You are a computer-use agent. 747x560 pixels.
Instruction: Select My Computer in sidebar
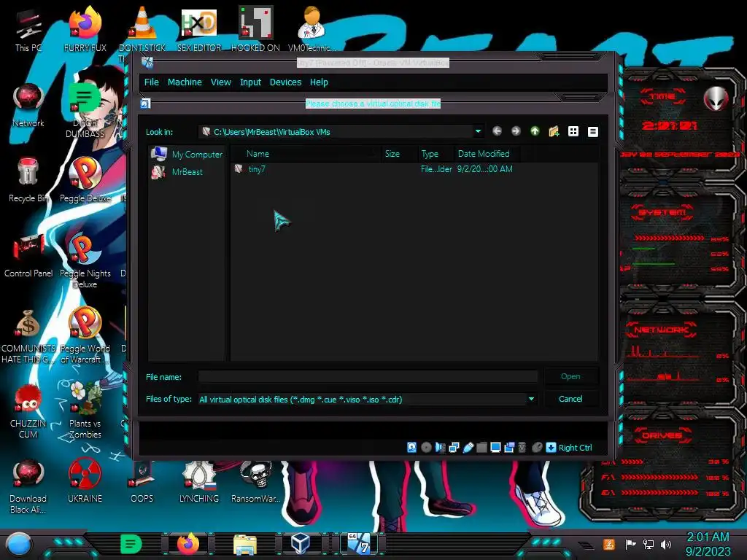click(x=187, y=155)
